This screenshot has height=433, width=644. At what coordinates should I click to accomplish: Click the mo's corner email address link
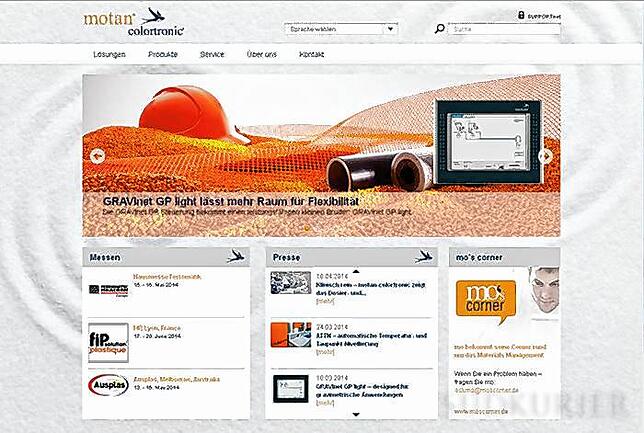(486, 390)
